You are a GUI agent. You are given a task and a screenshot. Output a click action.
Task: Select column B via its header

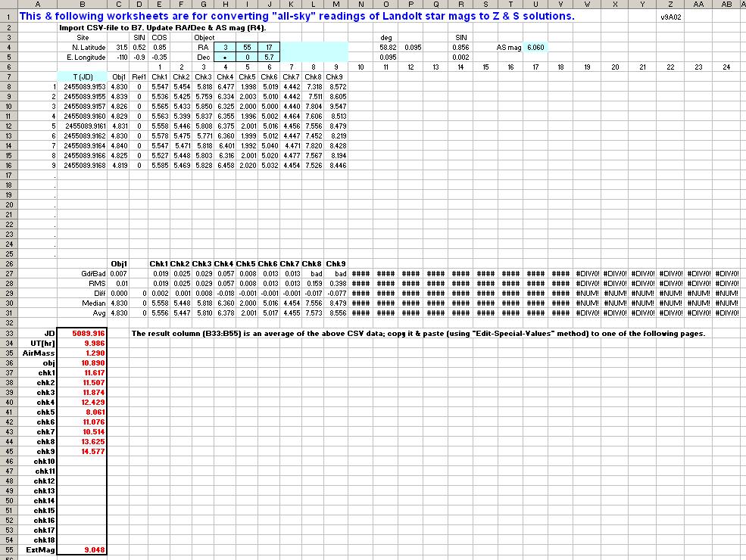83,5
